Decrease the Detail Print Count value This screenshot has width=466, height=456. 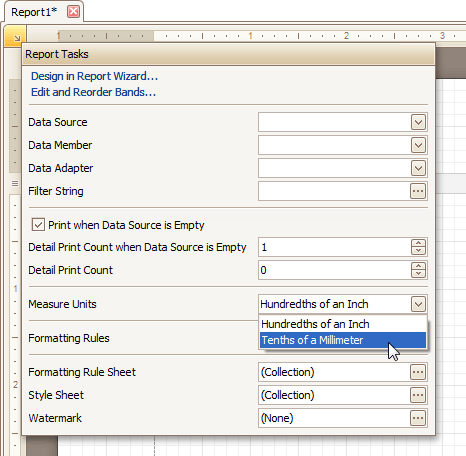[x=418, y=274]
